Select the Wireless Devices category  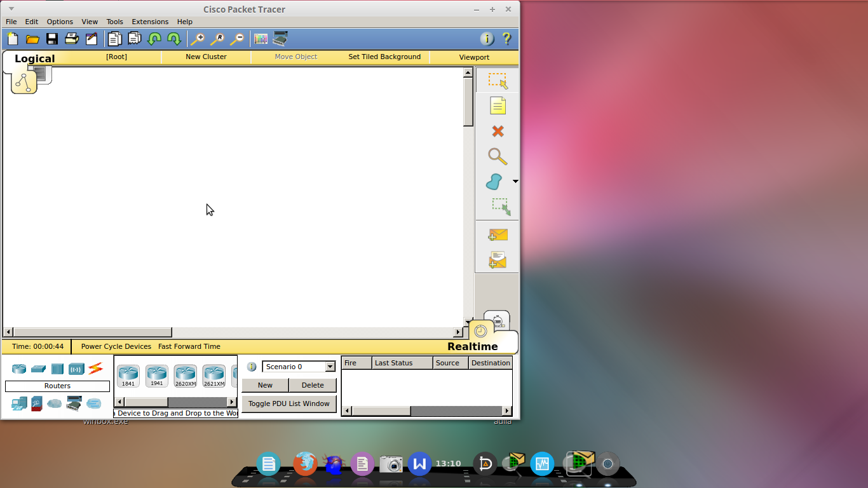[x=76, y=368]
